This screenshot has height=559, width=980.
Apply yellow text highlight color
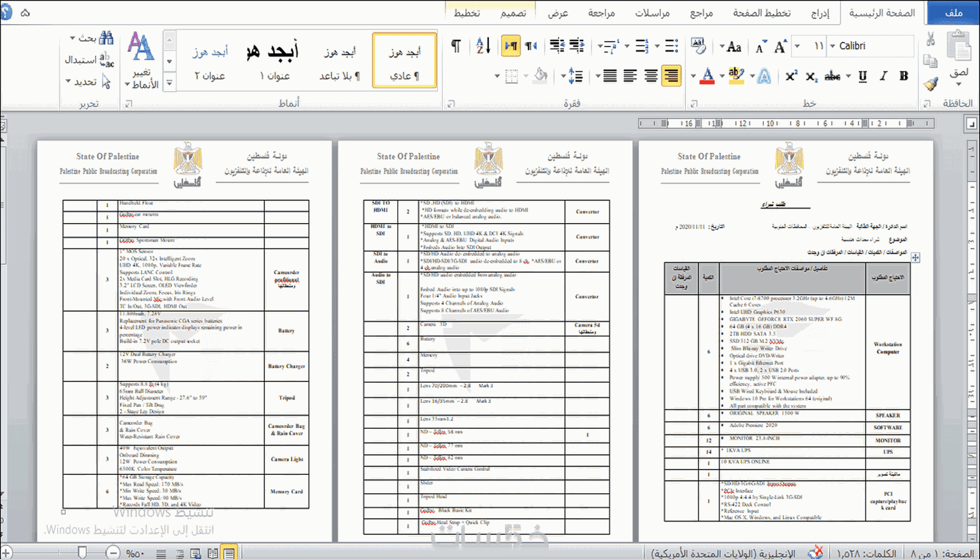(736, 76)
